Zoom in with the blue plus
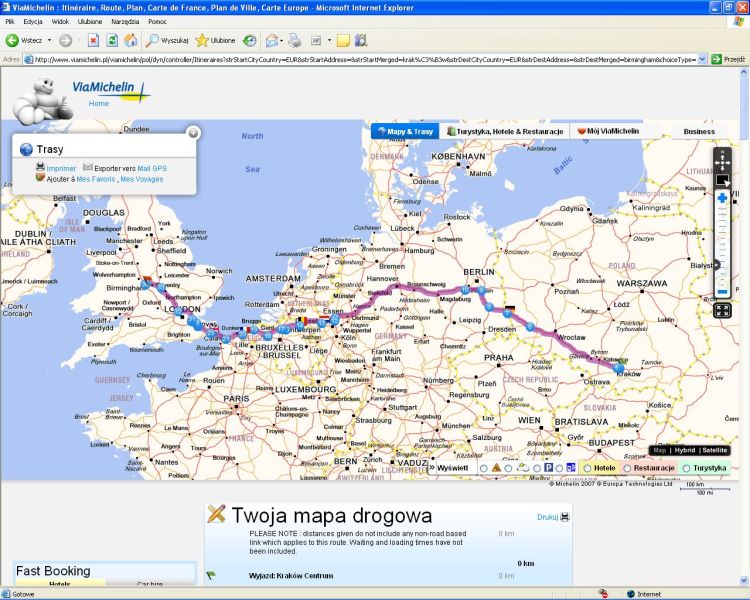The width and height of the screenshot is (750, 600). [x=722, y=198]
